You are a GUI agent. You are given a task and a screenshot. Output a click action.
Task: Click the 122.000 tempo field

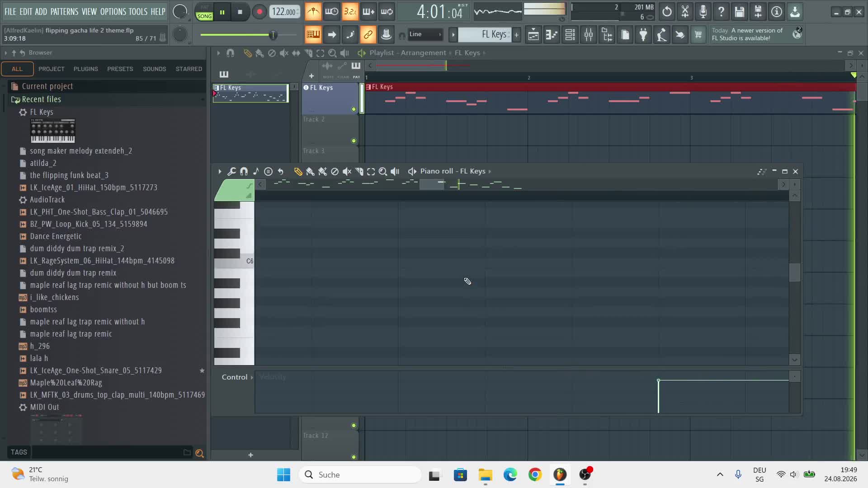point(285,12)
